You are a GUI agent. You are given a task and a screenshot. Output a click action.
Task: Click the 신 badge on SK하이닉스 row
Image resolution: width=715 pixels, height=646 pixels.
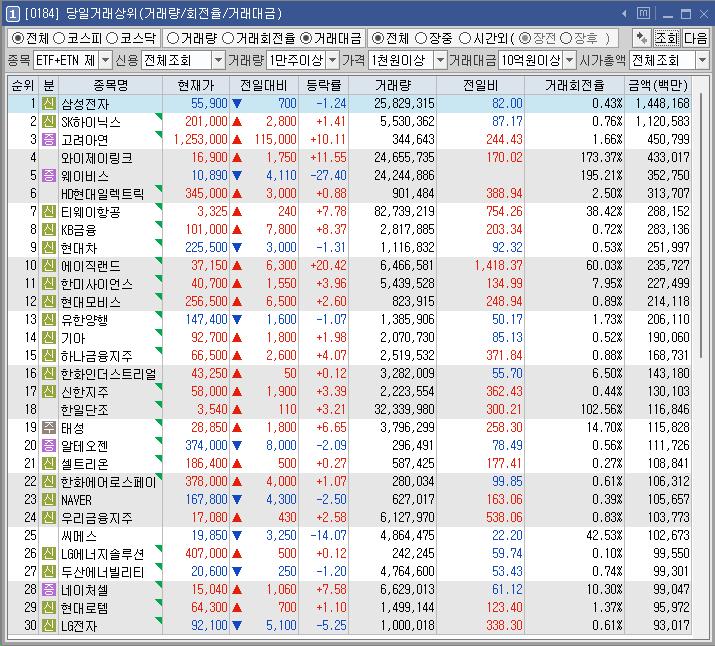coord(49,122)
